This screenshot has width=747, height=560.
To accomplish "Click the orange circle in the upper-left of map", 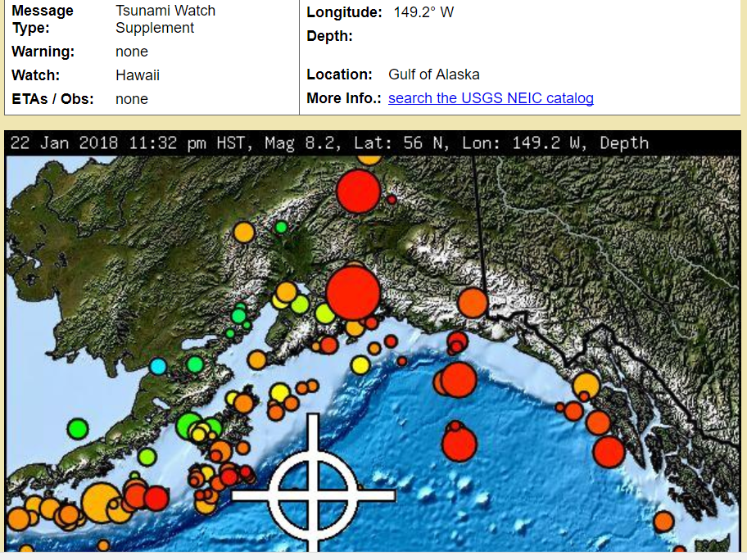I will click(x=243, y=233).
